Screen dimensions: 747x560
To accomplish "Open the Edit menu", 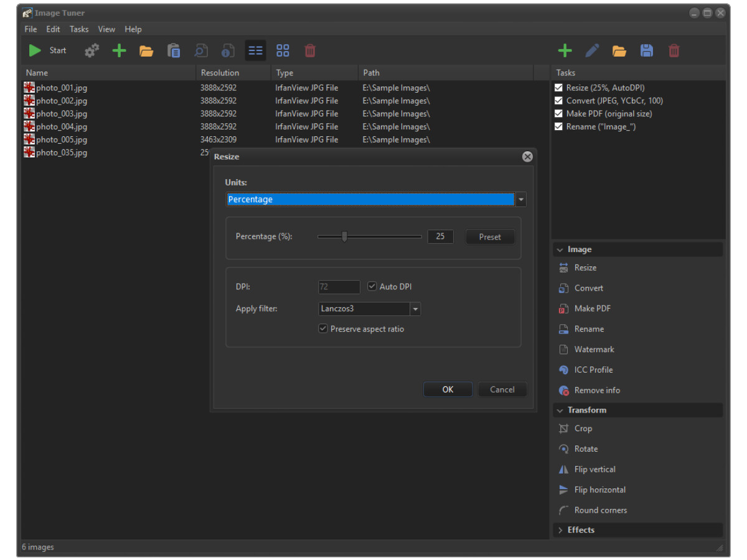I will point(53,29).
